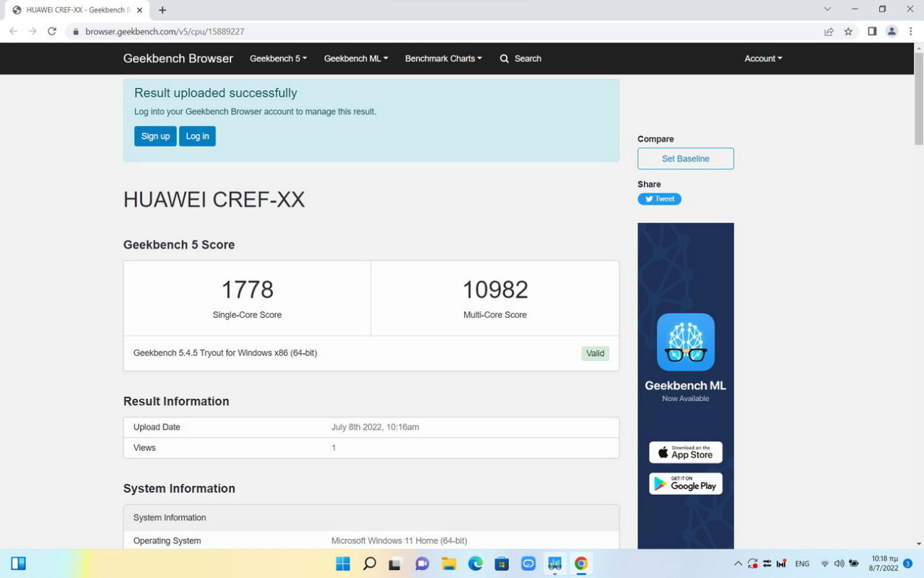924x578 pixels.
Task: Expand the Account menu
Action: pos(763,59)
